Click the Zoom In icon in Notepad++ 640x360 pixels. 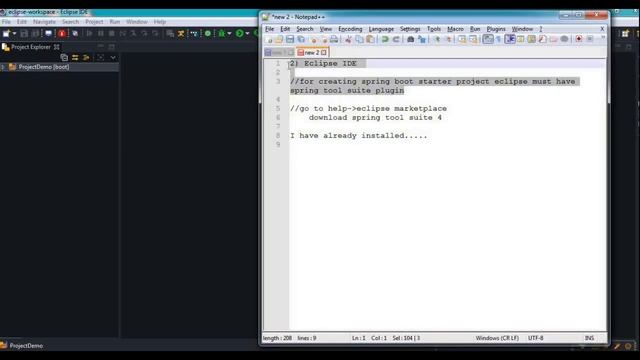tap(437, 39)
